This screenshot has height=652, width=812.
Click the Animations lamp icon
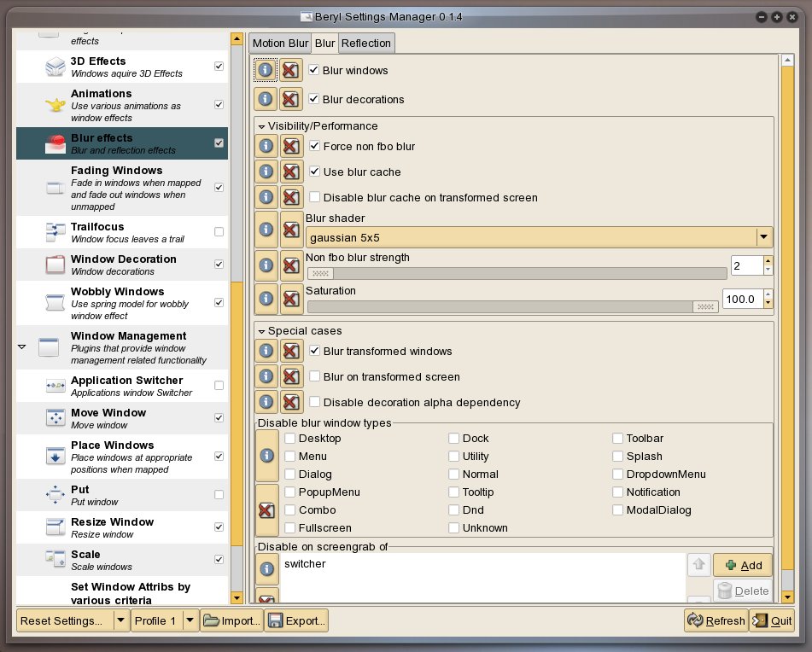55,105
